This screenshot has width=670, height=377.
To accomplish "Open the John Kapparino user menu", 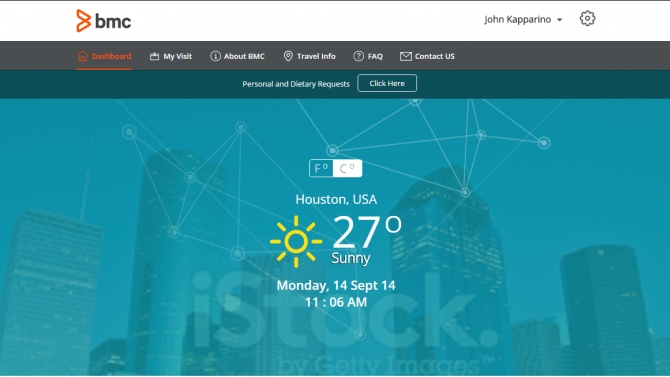I will pyautogui.click(x=523, y=19).
